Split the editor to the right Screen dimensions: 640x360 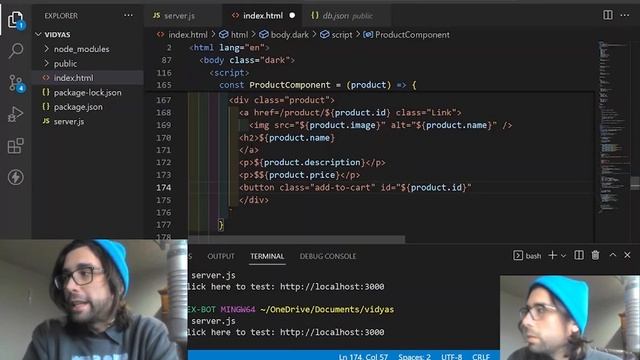pos(608,15)
